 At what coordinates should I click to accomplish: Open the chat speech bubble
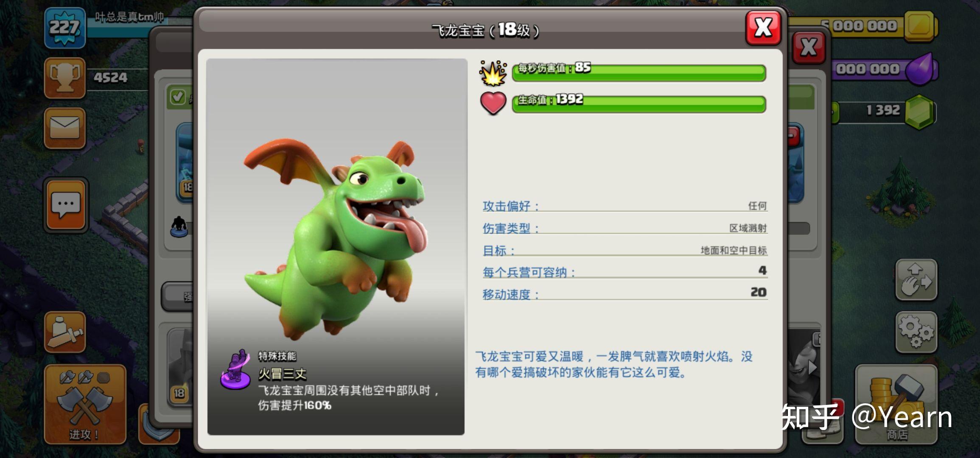click(66, 205)
